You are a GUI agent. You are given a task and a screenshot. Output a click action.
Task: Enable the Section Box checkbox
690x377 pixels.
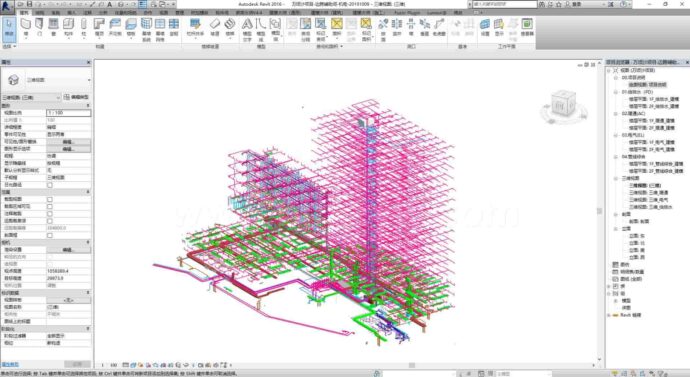click(x=50, y=235)
